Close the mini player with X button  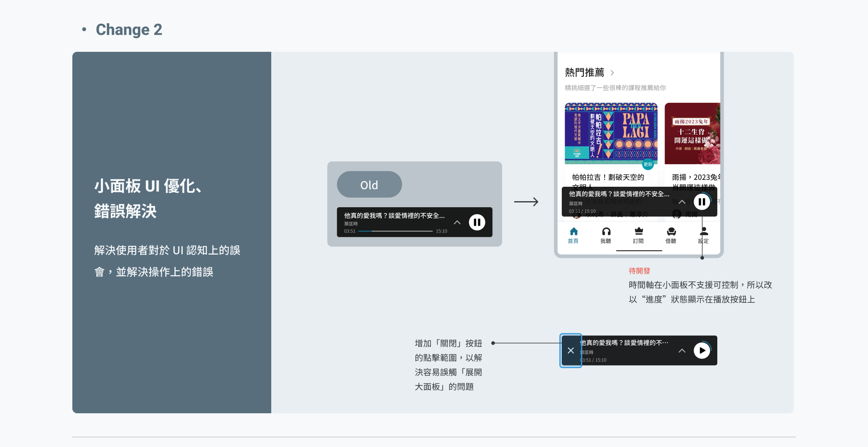click(x=571, y=351)
